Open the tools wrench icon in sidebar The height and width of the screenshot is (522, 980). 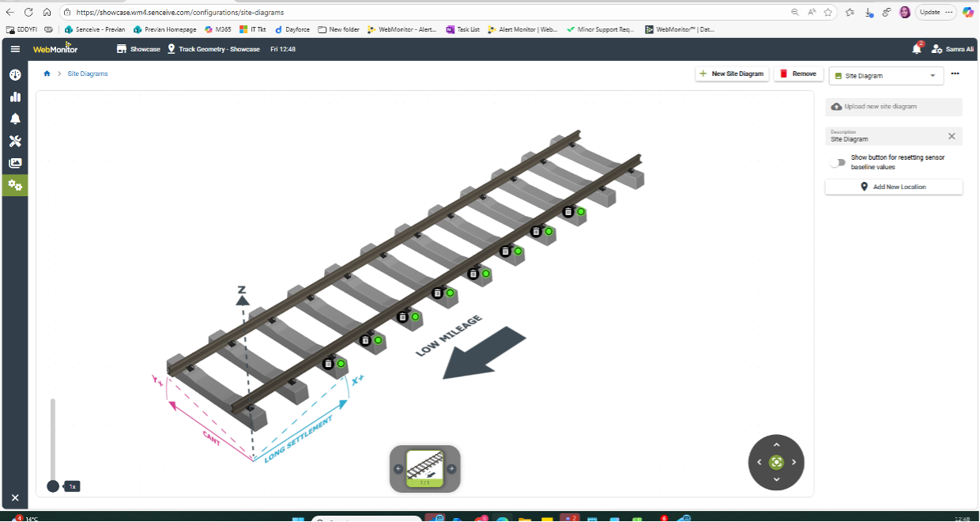(x=14, y=141)
